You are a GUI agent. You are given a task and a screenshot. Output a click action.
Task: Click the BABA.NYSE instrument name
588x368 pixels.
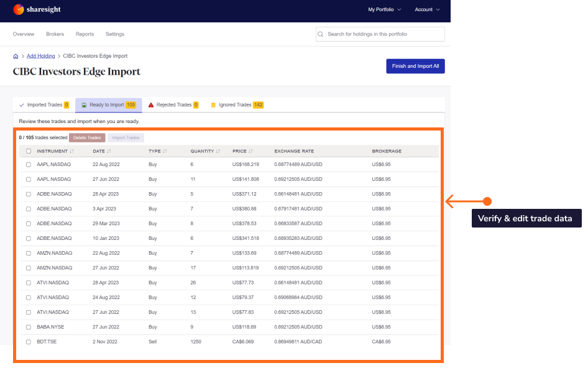pos(50,327)
